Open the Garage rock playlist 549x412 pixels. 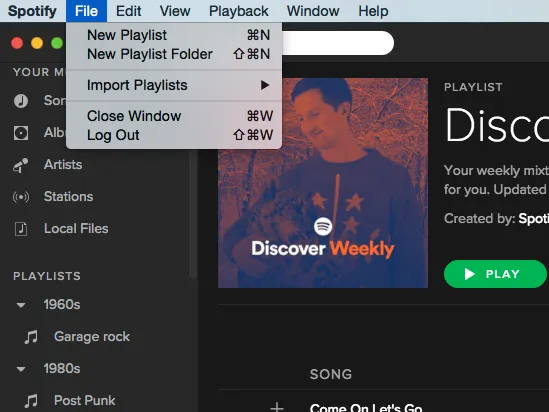(x=92, y=337)
